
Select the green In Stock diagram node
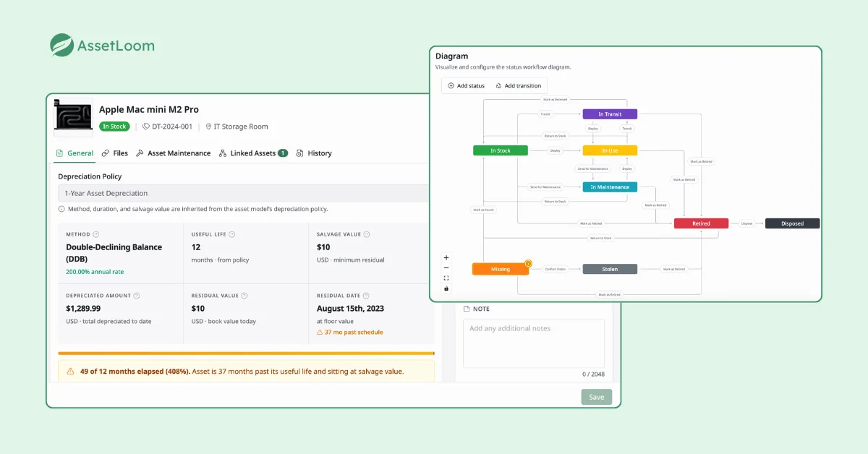[x=500, y=150]
